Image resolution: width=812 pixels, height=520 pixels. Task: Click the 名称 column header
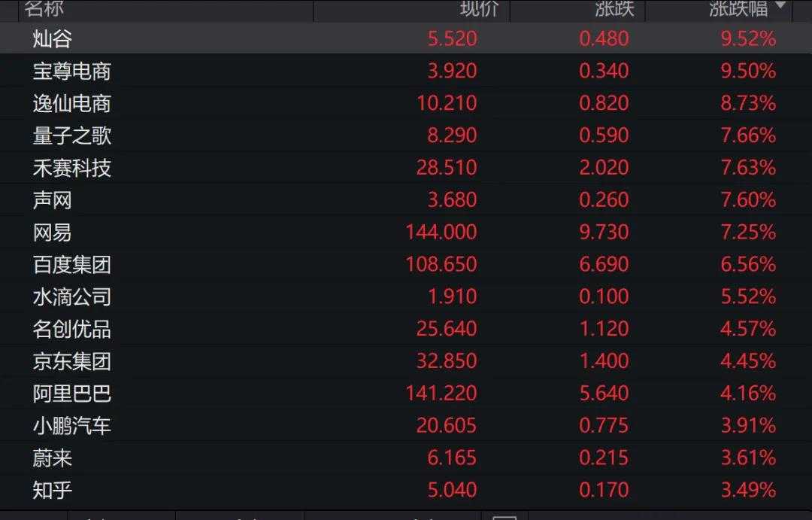pyautogui.click(x=44, y=9)
